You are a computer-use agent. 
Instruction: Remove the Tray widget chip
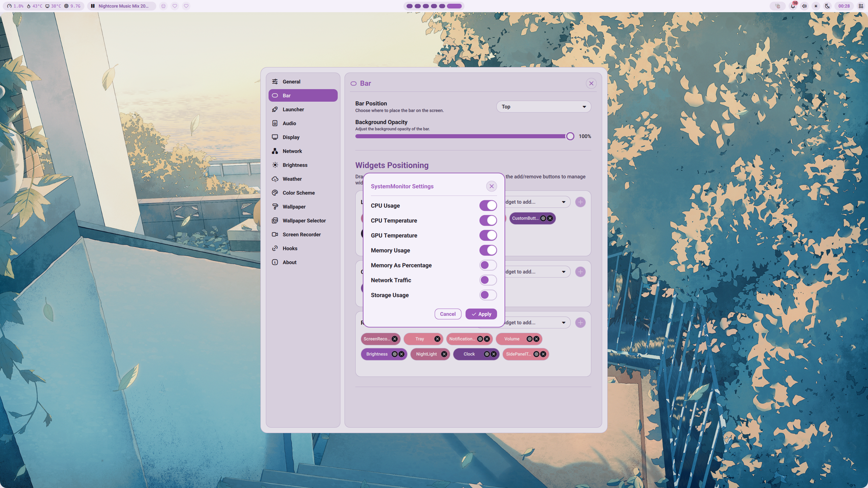pos(437,339)
